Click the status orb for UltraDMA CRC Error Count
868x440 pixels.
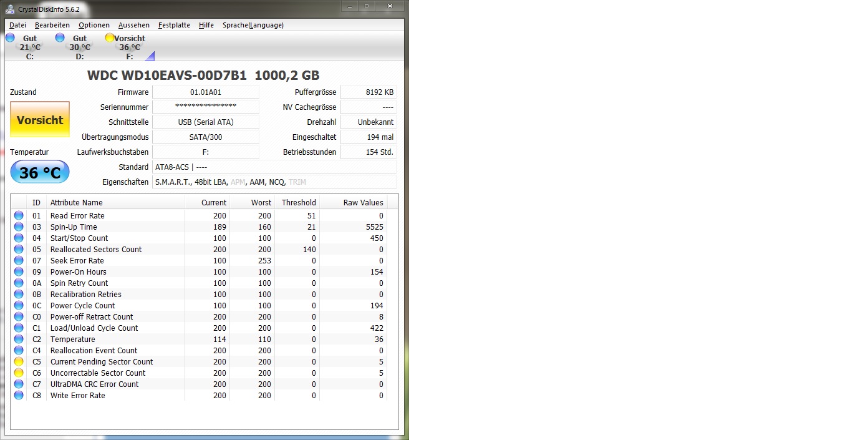click(19, 384)
